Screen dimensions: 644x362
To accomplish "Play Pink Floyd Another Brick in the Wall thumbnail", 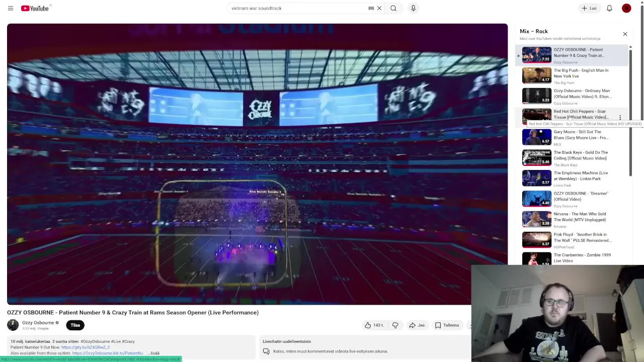I will click(536, 240).
